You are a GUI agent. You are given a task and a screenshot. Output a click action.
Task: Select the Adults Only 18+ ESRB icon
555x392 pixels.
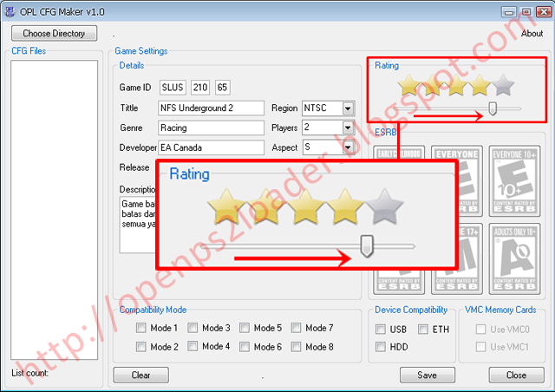[514, 258]
